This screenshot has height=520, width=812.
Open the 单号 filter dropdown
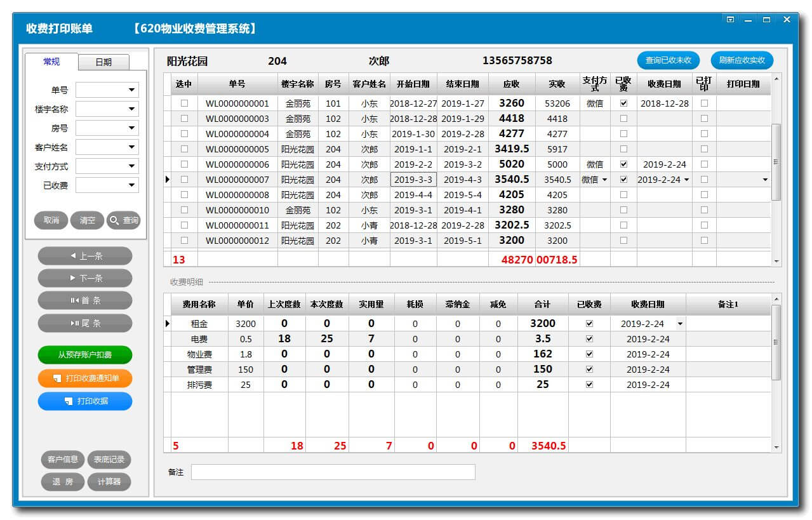(x=131, y=90)
